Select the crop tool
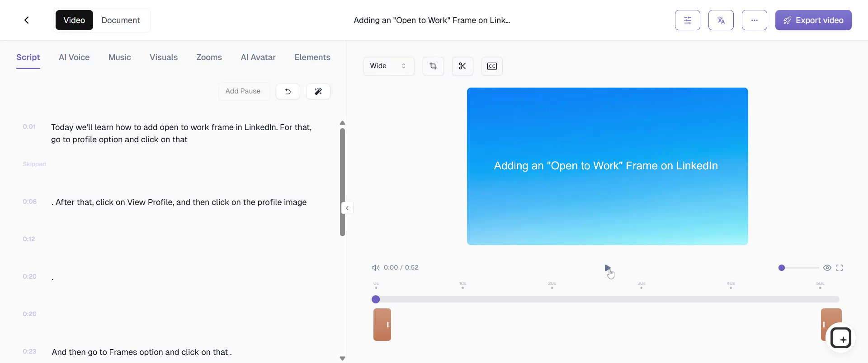Screen dimensions: 868x363 tap(433, 66)
